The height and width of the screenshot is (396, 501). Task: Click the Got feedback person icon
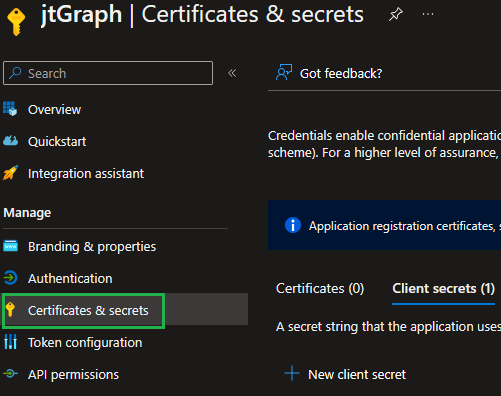tap(284, 72)
